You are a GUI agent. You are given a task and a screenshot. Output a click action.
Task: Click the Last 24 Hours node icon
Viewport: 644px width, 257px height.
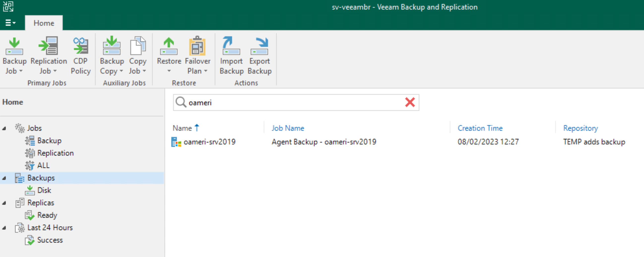20,228
